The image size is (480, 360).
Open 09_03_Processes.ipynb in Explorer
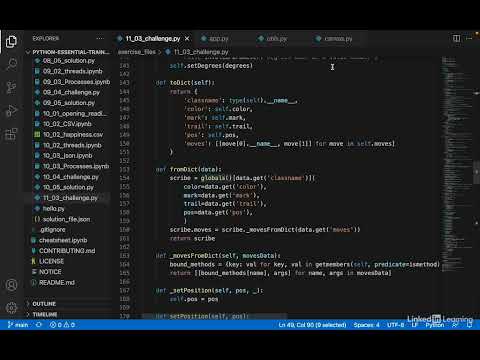click(x=76, y=82)
